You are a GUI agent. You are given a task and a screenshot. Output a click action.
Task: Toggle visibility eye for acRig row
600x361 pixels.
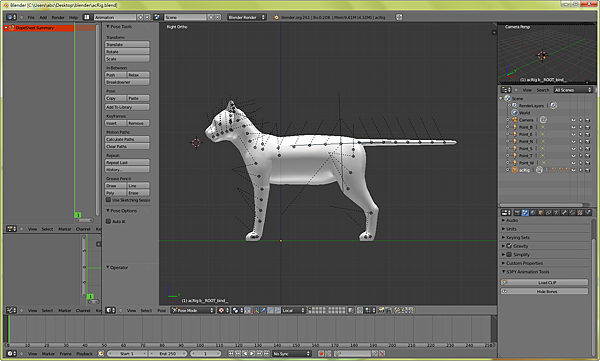click(x=573, y=170)
